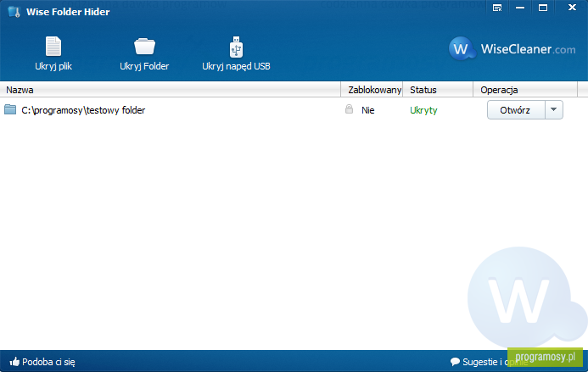This screenshot has height=372, width=588.
Task: Click the Ukryj Folder toolbar icon
Action: tap(144, 47)
